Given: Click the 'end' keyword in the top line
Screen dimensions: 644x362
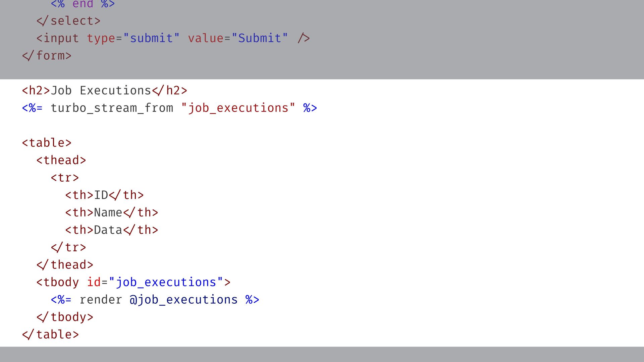Looking at the screenshot, I should coord(83,4).
